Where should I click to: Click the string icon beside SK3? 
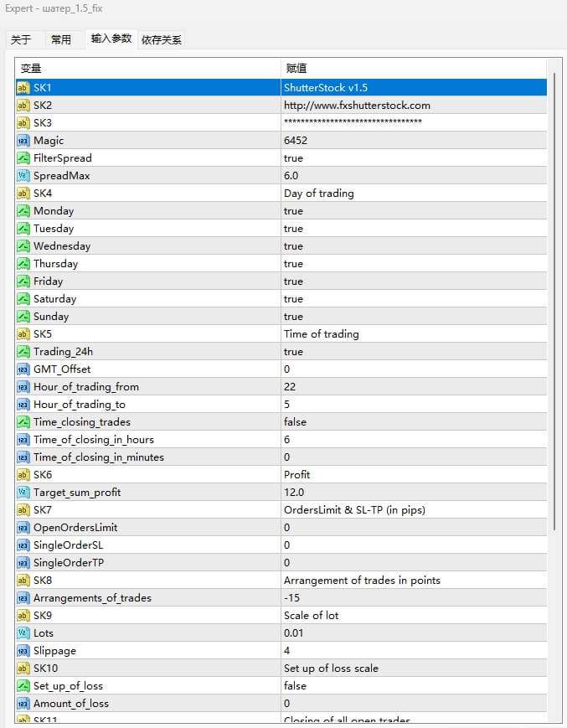[x=23, y=123]
